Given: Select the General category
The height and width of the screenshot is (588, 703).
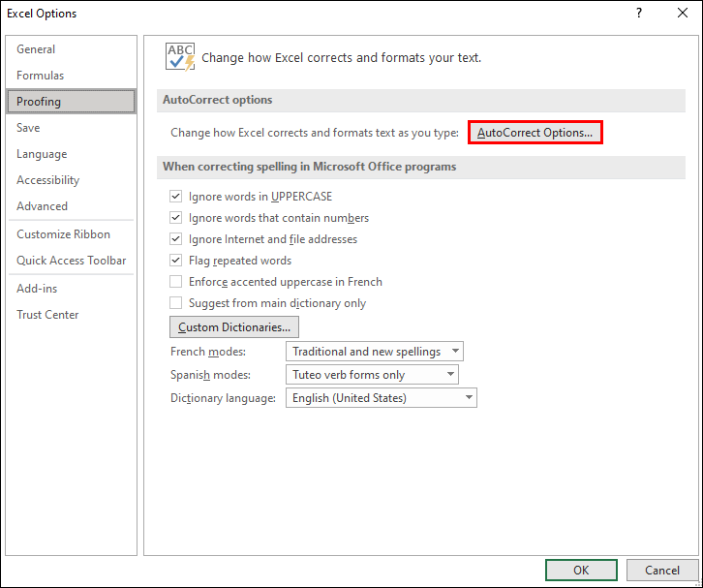Looking at the screenshot, I should coord(72,49).
